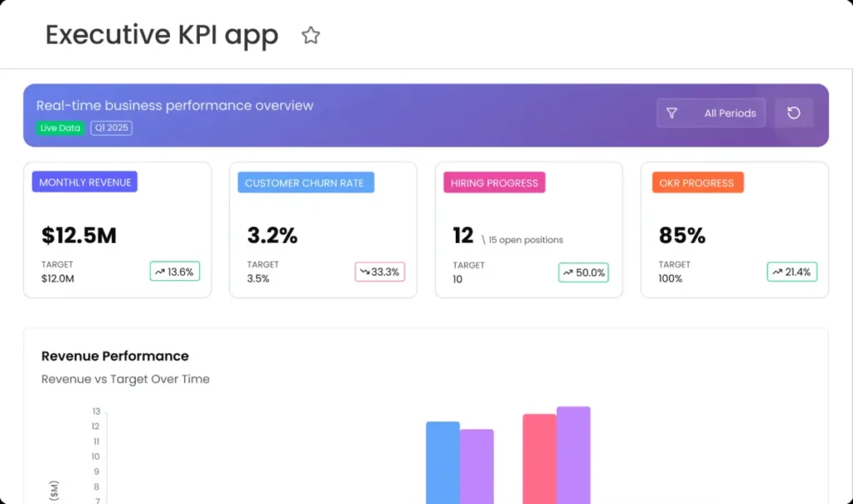853x504 pixels.
Task: Click the hiring count value 12
Action: [x=463, y=236]
